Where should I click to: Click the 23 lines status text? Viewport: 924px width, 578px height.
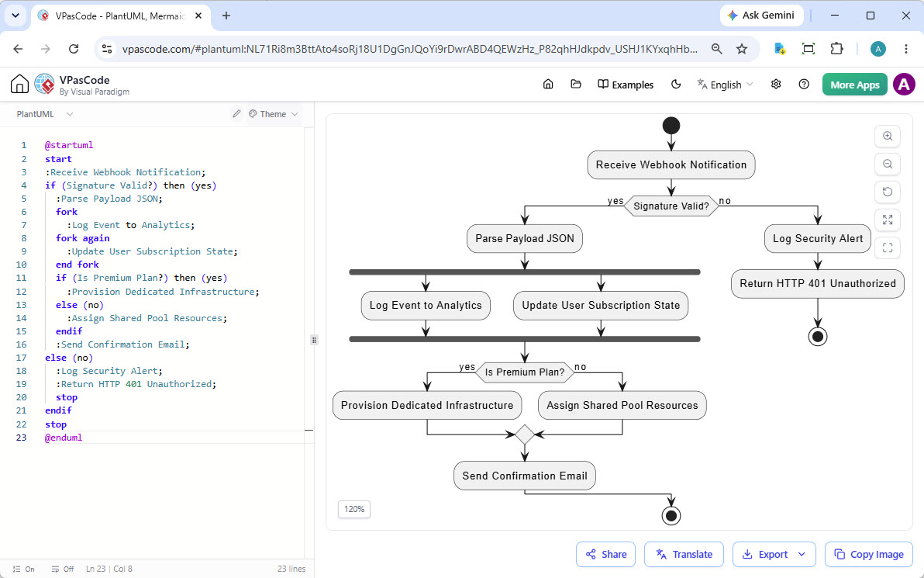pyautogui.click(x=291, y=569)
